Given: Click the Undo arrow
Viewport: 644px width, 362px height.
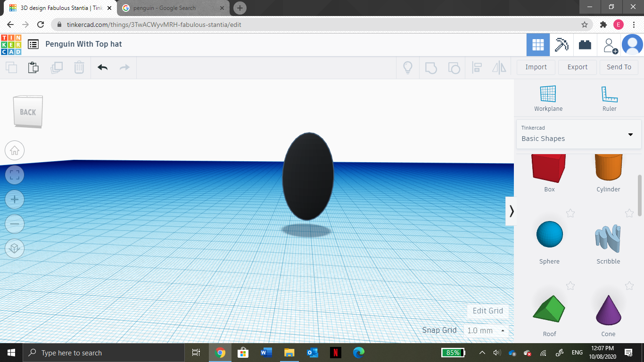Looking at the screenshot, I should (x=102, y=67).
